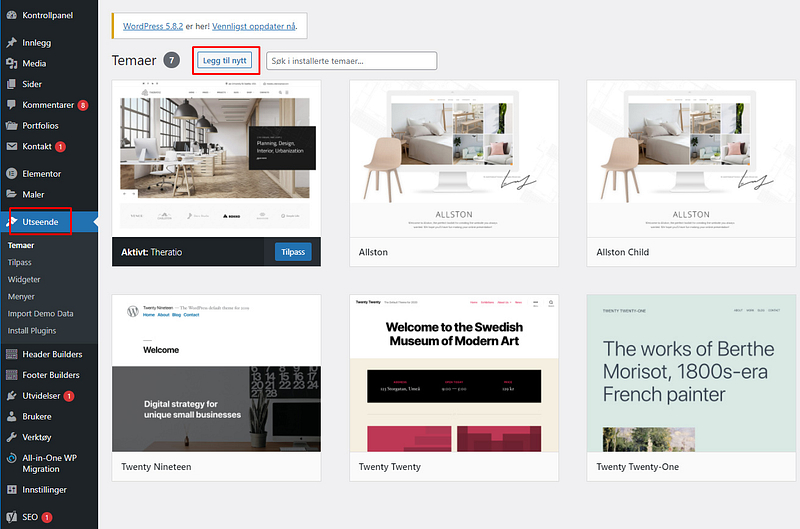Click the Elementor icon
The image size is (800, 529).
[x=12, y=173]
